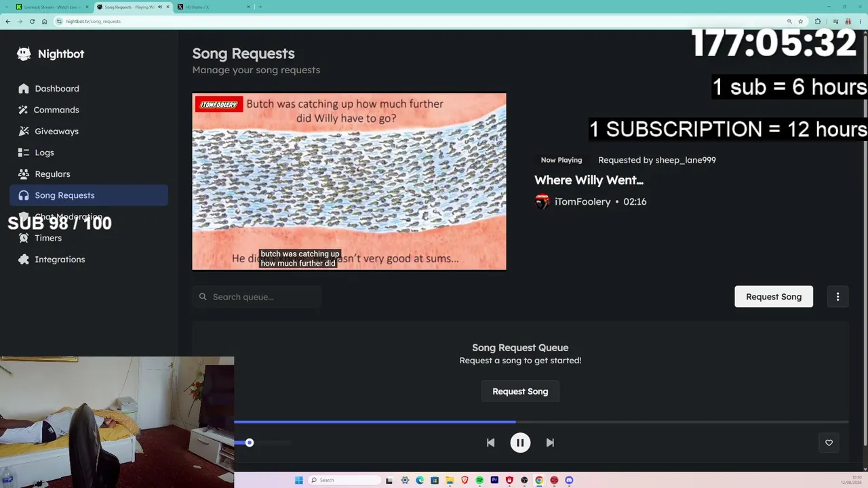Click the Nightbot logo icon
This screenshot has height=488, width=868.
pyautogui.click(x=24, y=54)
